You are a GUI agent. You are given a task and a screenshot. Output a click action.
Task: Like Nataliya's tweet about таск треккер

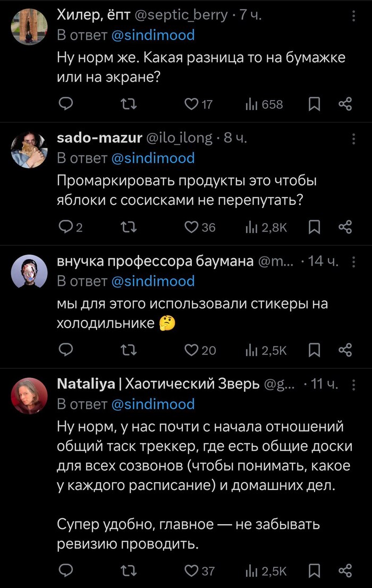191,571
